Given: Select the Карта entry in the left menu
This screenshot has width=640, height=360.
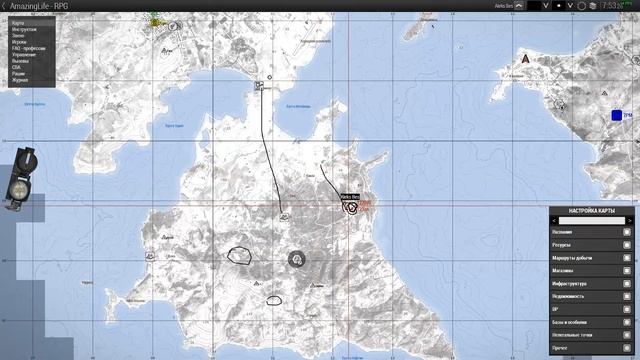Looking at the screenshot, I should click(x=31, y=23).
